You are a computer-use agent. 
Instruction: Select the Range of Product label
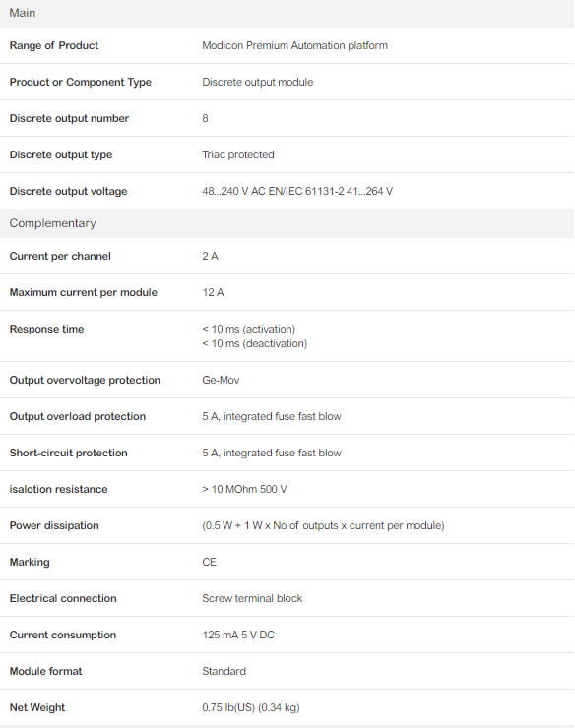54,45
